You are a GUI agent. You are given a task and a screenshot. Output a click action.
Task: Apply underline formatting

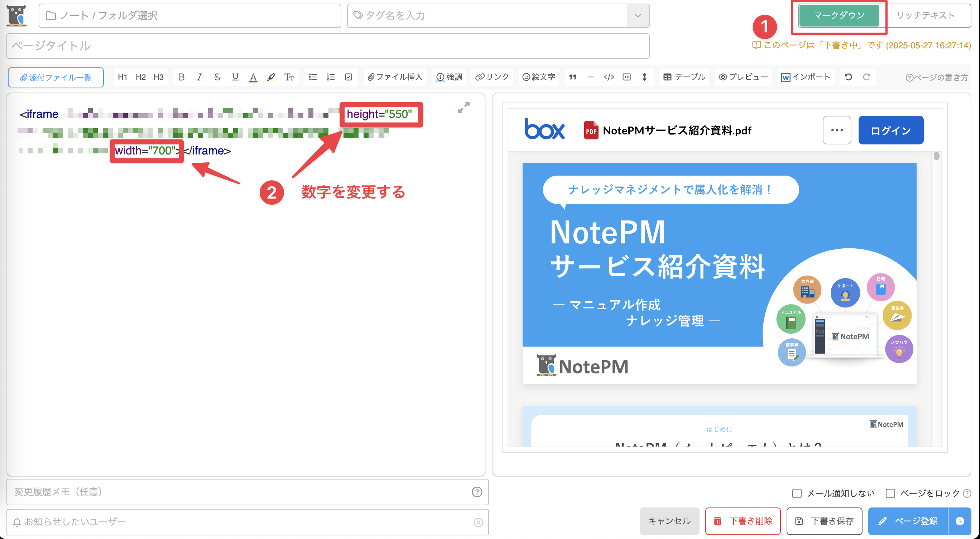(x=235, y=77)
